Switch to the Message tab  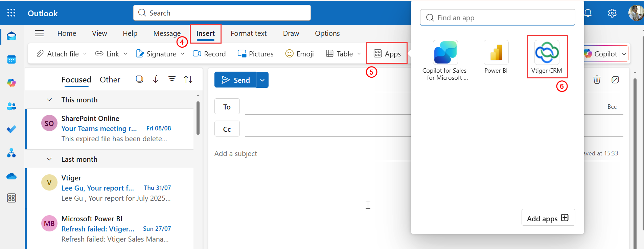coord(167,33)
